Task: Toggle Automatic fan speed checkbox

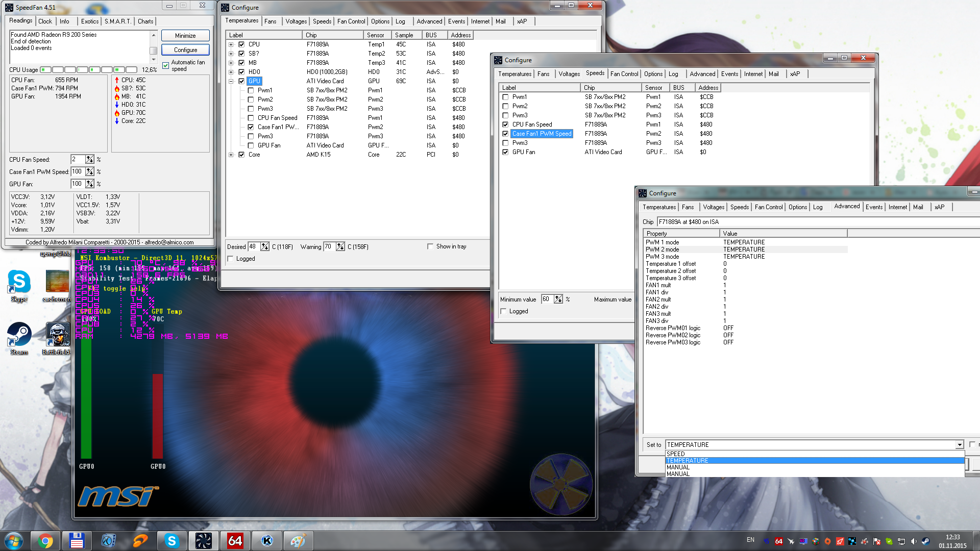Action: pos(166,65)
